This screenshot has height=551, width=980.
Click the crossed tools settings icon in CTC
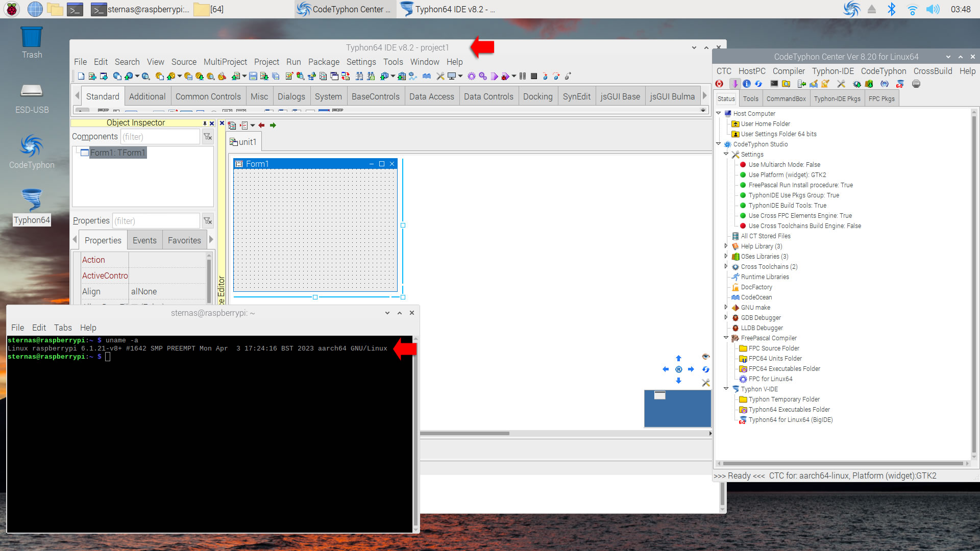841,84
